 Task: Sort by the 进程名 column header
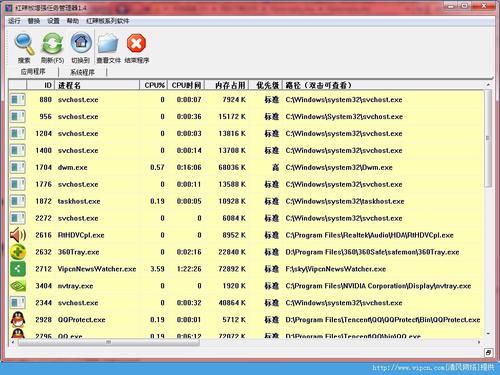tap(97, 85)
